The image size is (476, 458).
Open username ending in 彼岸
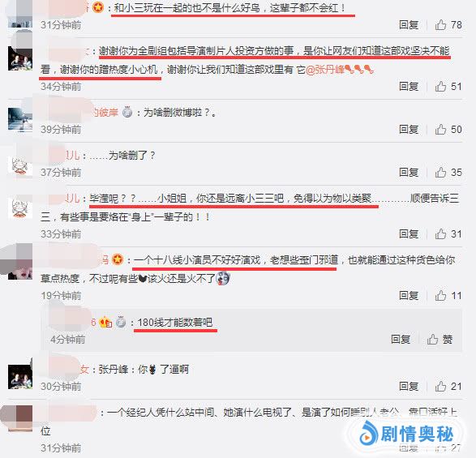tap(105, 113)
